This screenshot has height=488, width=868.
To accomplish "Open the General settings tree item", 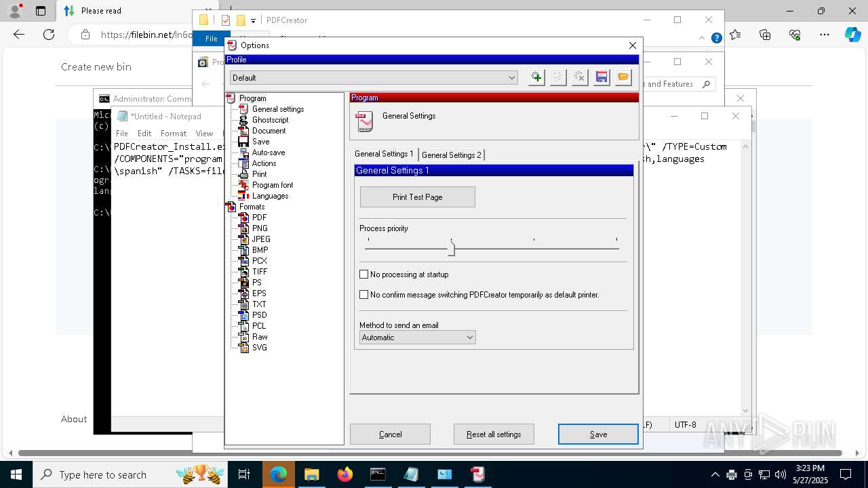I will pos(277,109).
